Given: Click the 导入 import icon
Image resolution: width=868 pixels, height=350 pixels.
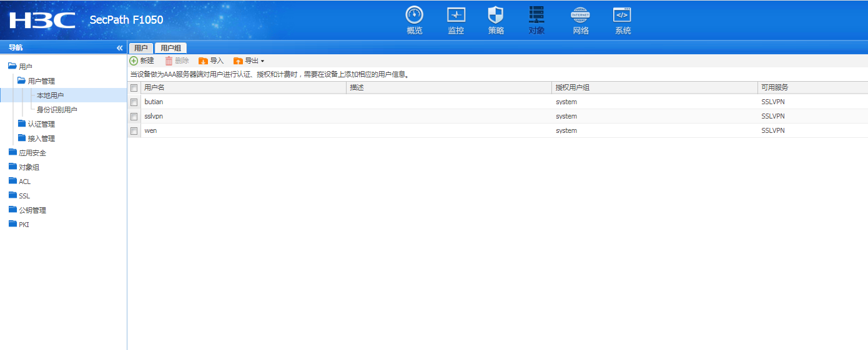Looking at the screenshot, I should click(x=203, y=61).
